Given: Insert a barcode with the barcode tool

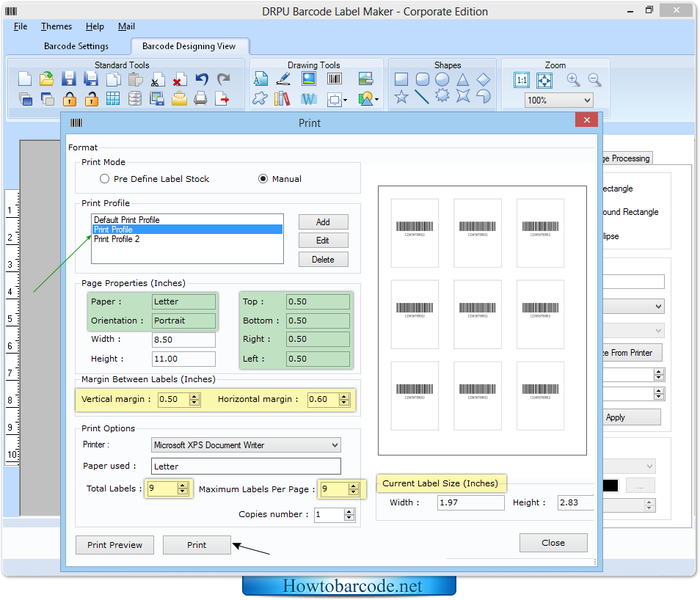Looking at the screenshot, I should 335,79.
